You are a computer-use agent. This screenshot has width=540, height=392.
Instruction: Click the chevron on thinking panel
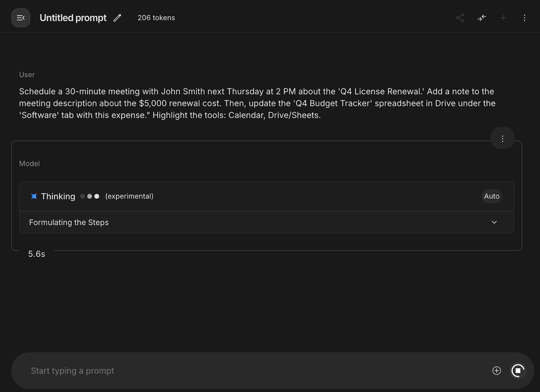[x=494, y=222]
